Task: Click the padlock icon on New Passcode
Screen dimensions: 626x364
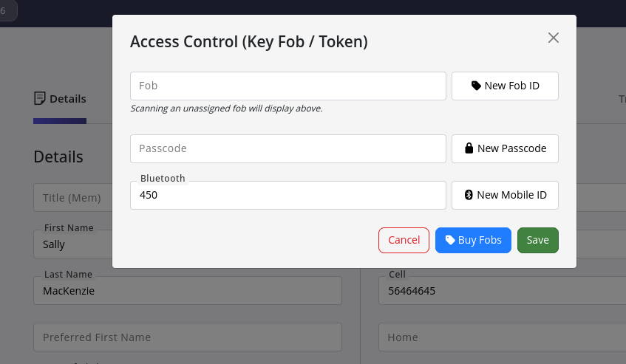Action: coord(469,148)
